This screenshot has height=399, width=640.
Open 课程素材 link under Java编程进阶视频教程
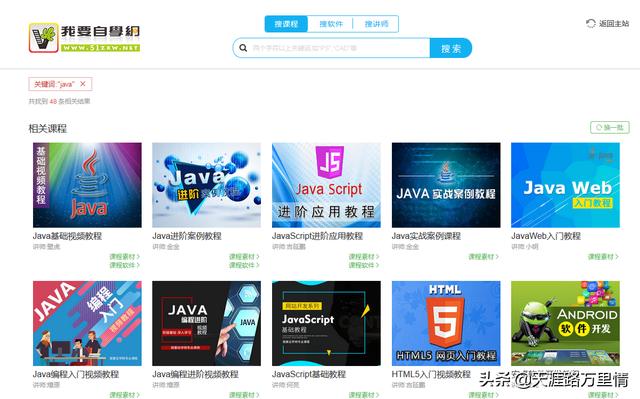click(x=244, y=395)
